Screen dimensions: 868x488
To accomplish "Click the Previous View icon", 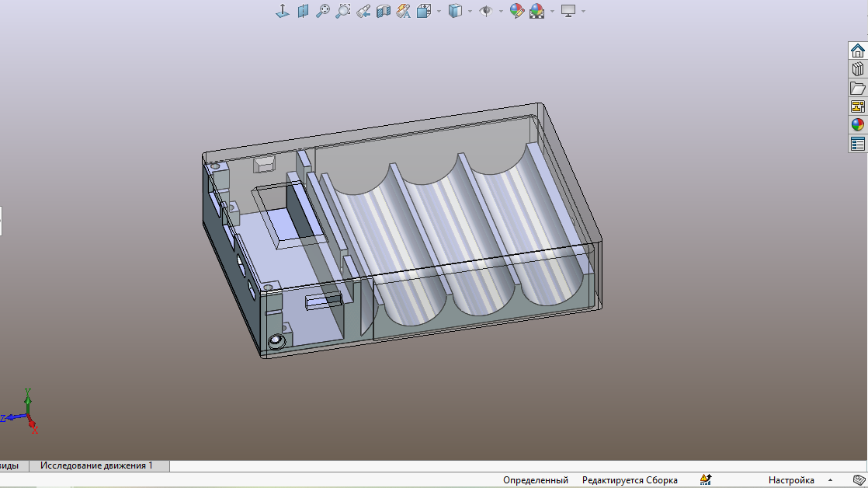I will (x=363, y=11).
